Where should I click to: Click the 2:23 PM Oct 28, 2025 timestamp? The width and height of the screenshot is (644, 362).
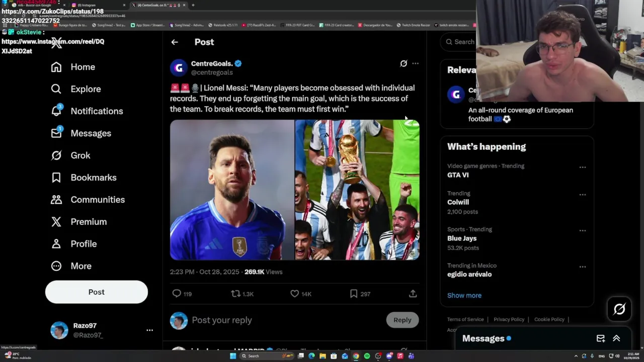click(x=205, y=272)
